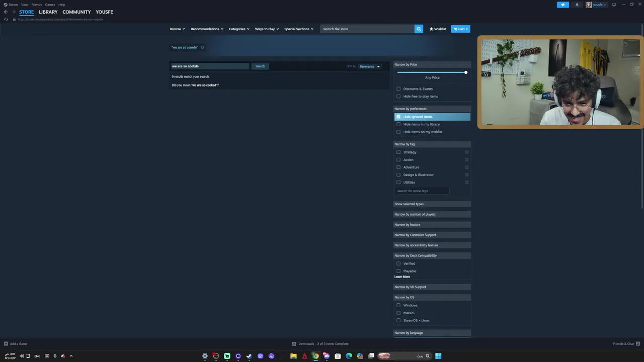Screen dimensions: 644x362
Task: Open Microsoft Edge from the taskbar
Action: pos(349,356)
